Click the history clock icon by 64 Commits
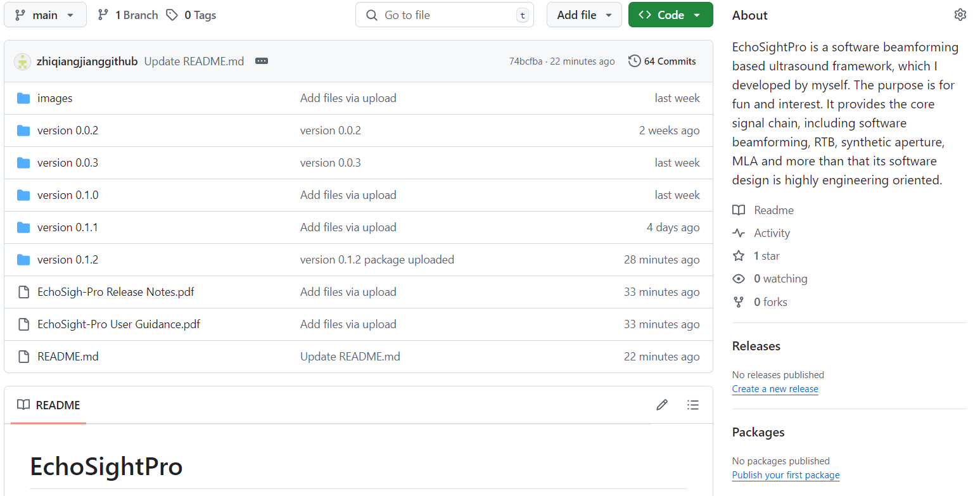 tap(634, 61)
